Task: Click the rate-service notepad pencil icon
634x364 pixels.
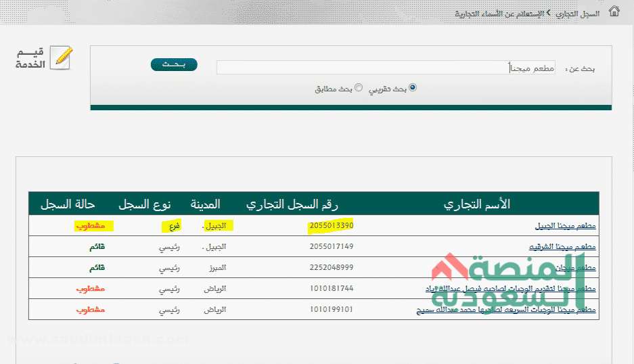Action: [x=62, y=58]
